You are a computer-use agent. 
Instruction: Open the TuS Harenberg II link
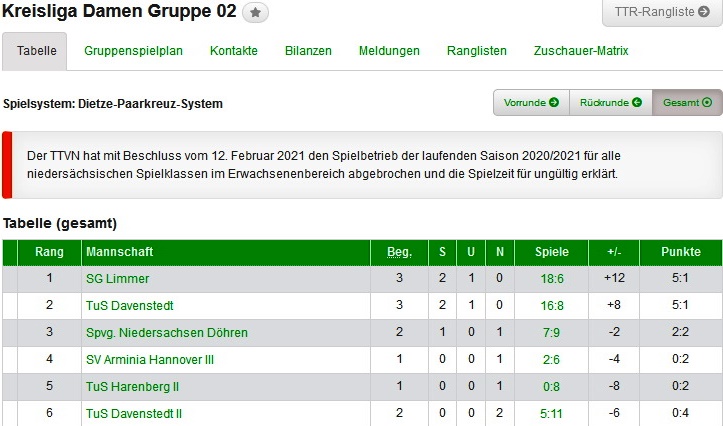click(132, 387)
